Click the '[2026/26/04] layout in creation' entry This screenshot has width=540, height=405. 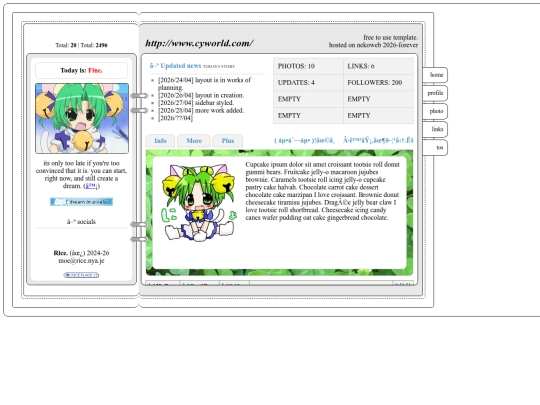(201, 95)
